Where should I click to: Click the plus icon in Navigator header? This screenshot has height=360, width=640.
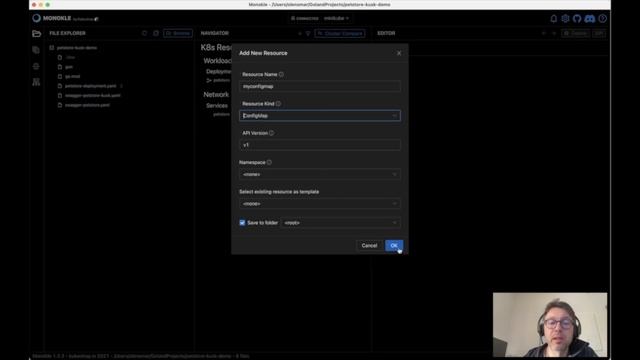300,33
